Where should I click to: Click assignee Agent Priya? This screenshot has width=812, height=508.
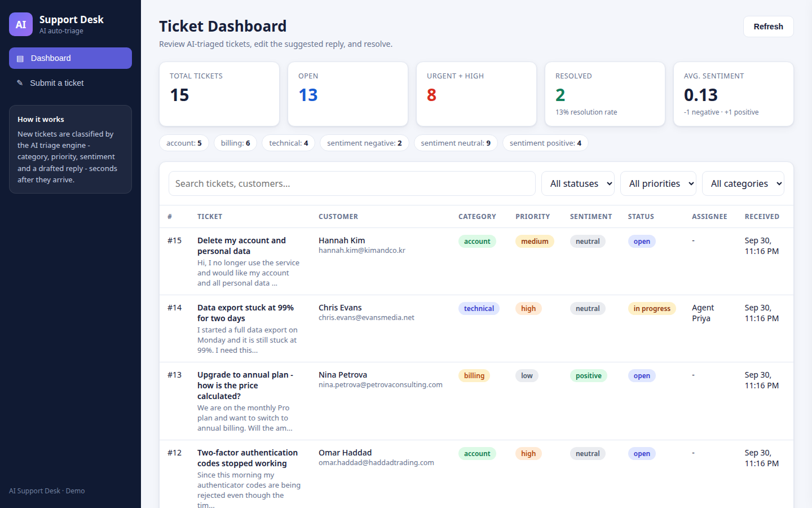[703, 313]
